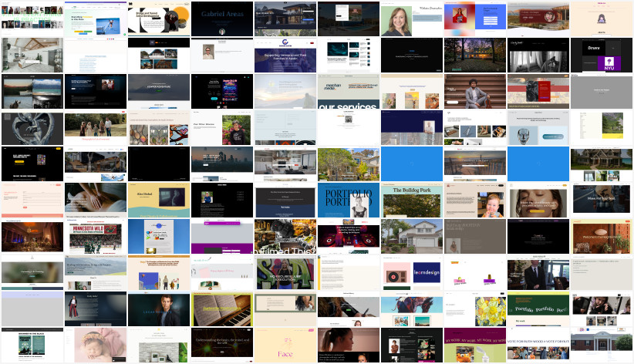The width and height of the screenshot is (634, 364).
Task: Open the 'Understanding the brain' dark thumbnail
Action: [x=222, y=345]
